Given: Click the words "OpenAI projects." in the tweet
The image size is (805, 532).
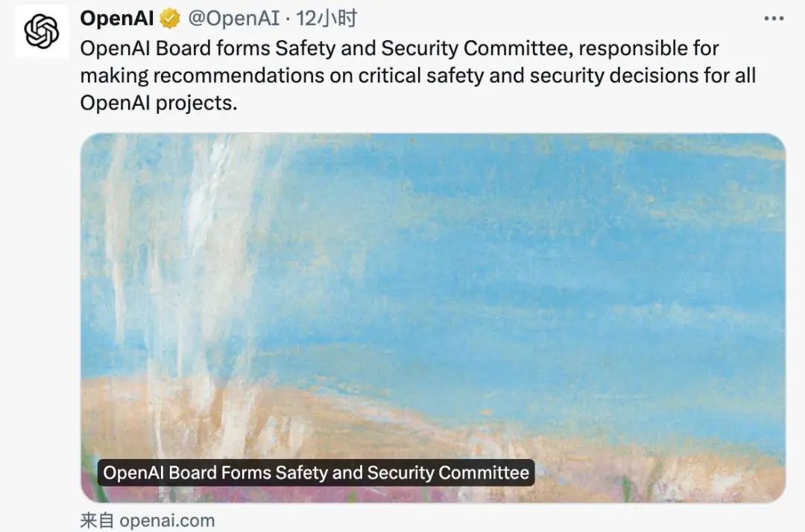Looking at the screenshot, I should [x=159, y=103].
